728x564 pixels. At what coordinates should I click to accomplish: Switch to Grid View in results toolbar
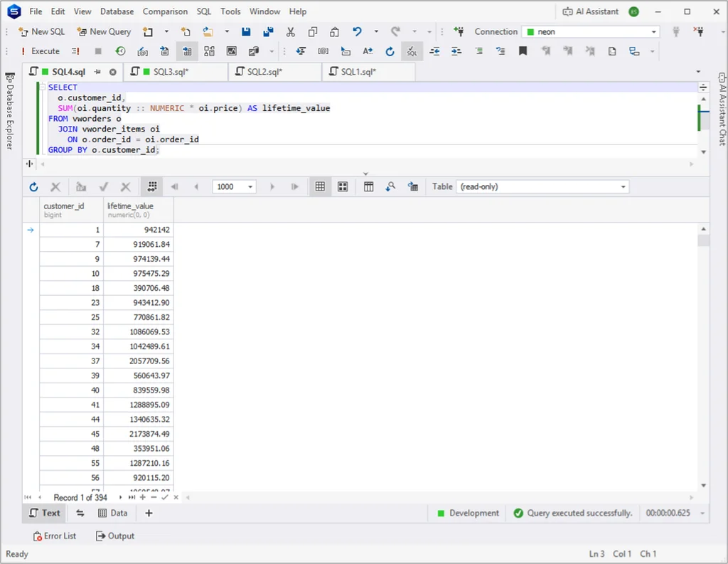pyautogui.click(x=320, y=187)
